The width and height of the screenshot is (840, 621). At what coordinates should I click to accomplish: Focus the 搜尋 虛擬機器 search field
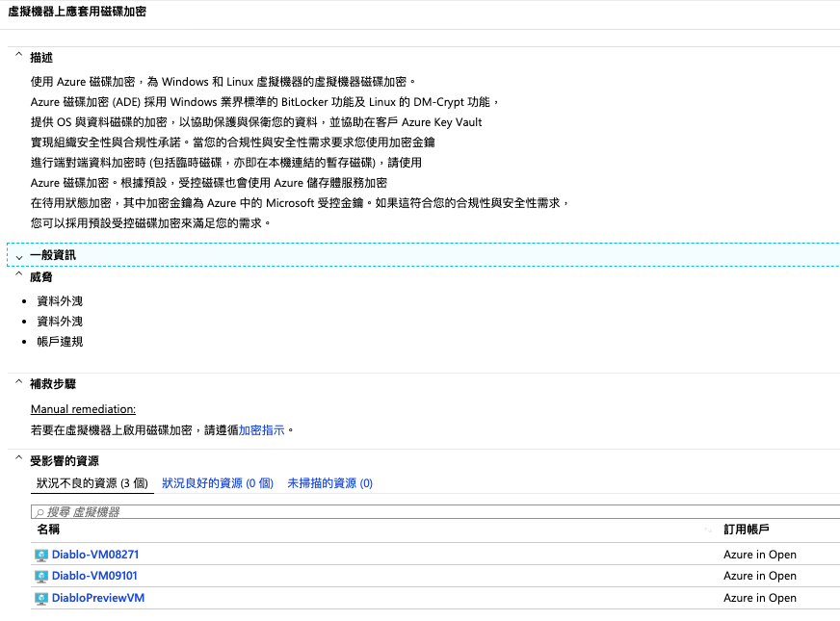click(x=435, y=512)
